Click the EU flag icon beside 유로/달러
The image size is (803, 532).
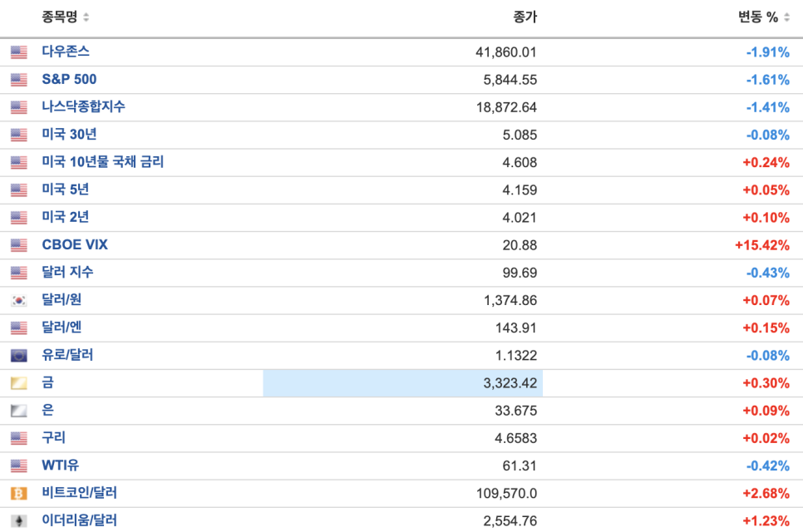click(19, 356)
